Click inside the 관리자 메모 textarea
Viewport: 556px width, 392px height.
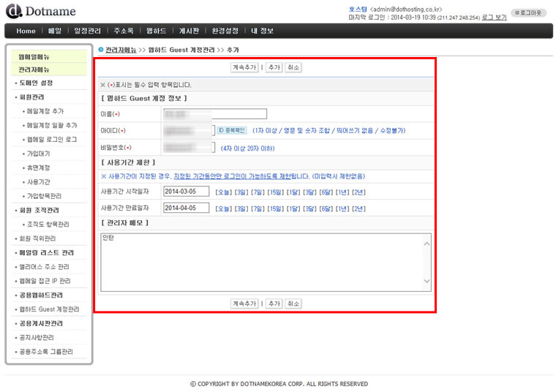[x=263, y=262]
